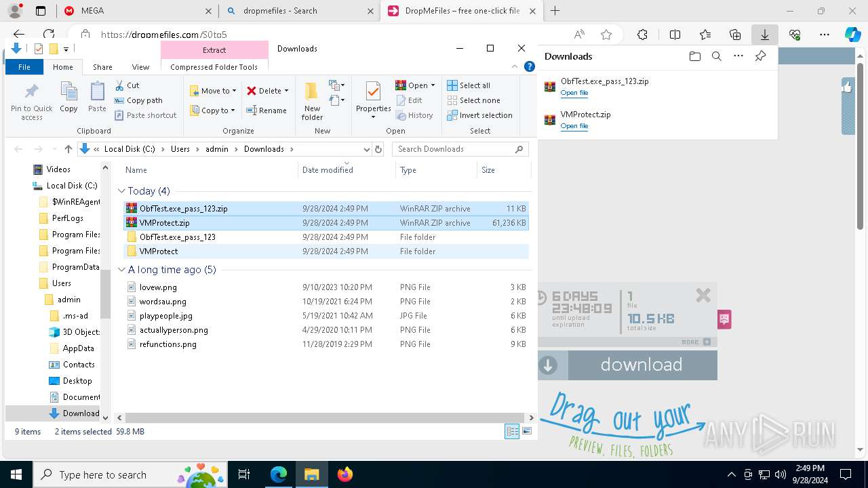This screenshot has height=488, width=868.
Task: Open Edge Extensions puzzle icon
Action: tap(642, 35)
